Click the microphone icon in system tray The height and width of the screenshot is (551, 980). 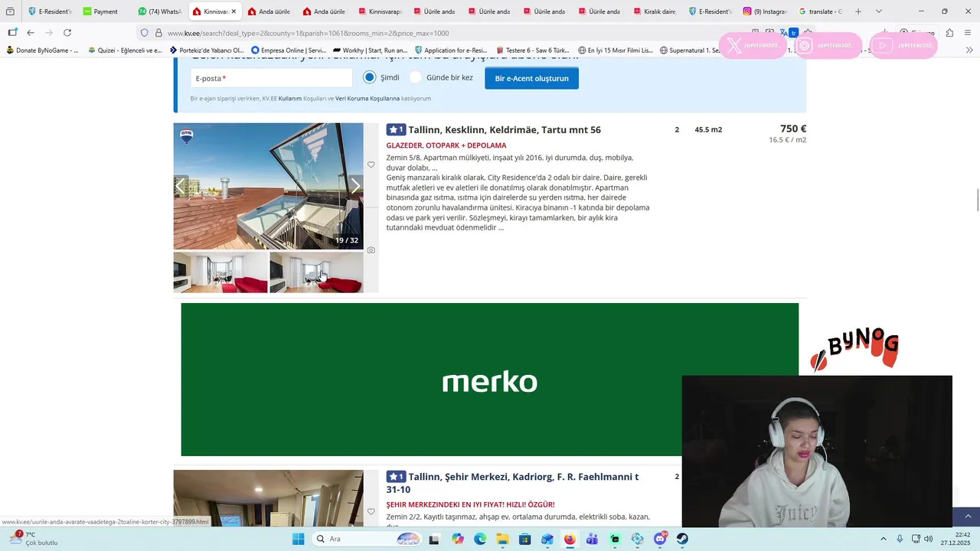[x=900, y=539]
